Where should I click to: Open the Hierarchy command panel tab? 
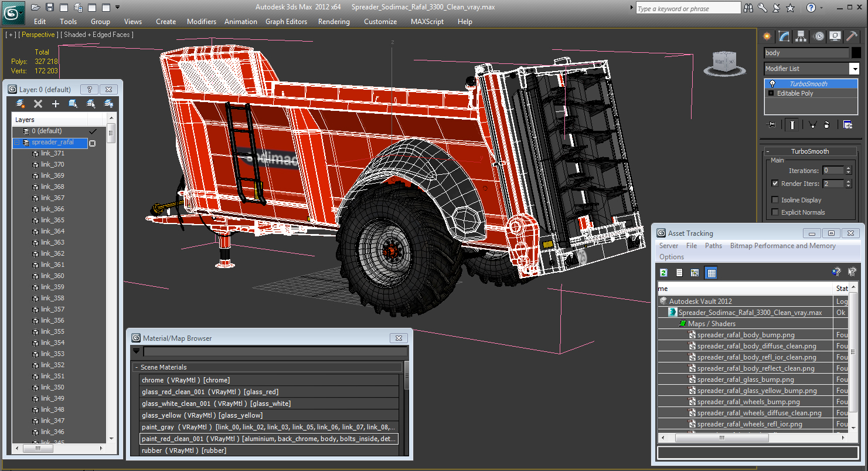[801, 36]
